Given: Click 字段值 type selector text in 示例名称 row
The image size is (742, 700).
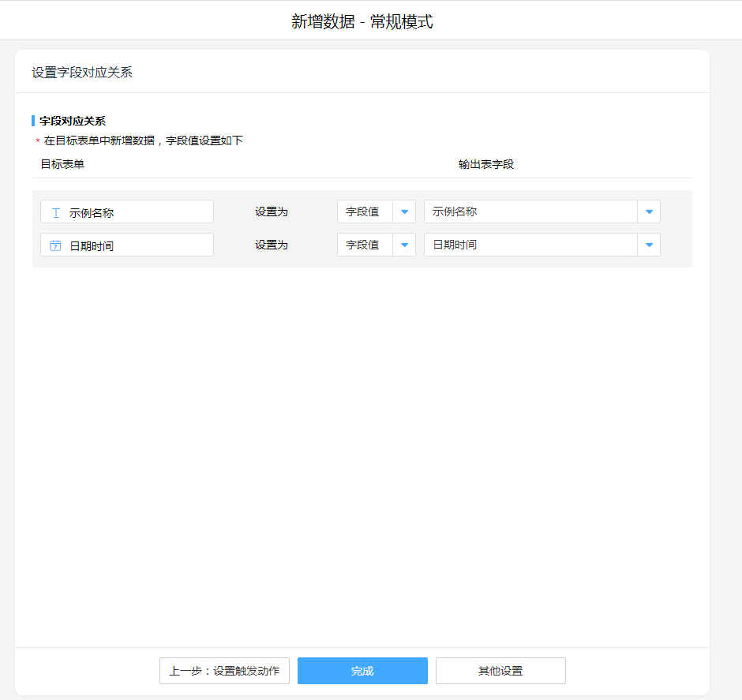Looking at the screenshot, I should [x=365, y=211].
